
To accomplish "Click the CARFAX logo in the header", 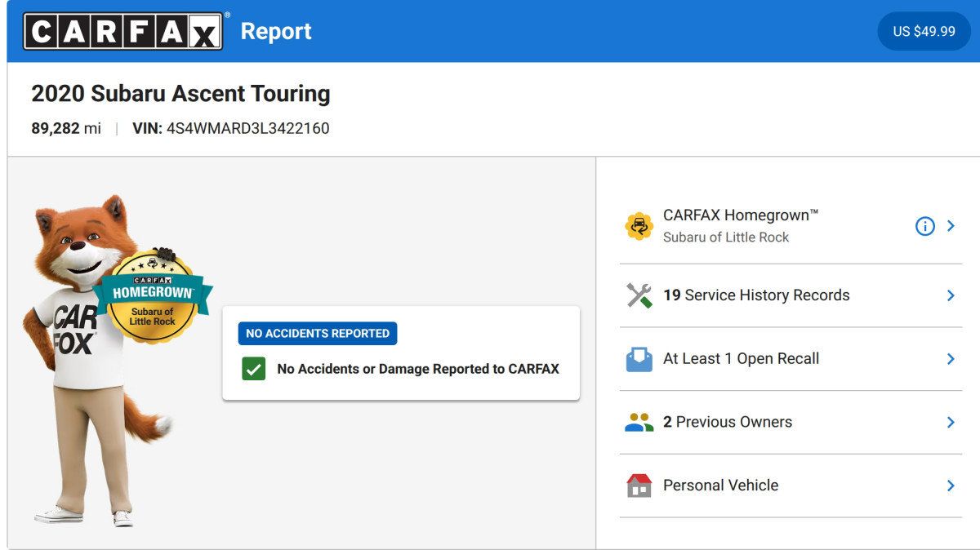I will point(123,31).
